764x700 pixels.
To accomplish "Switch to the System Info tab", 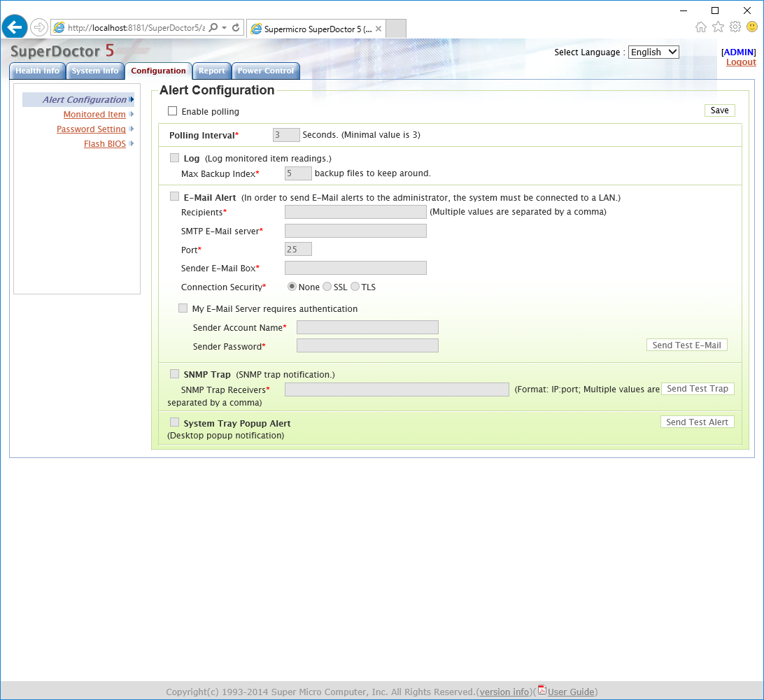I will (x=95, y=71).
